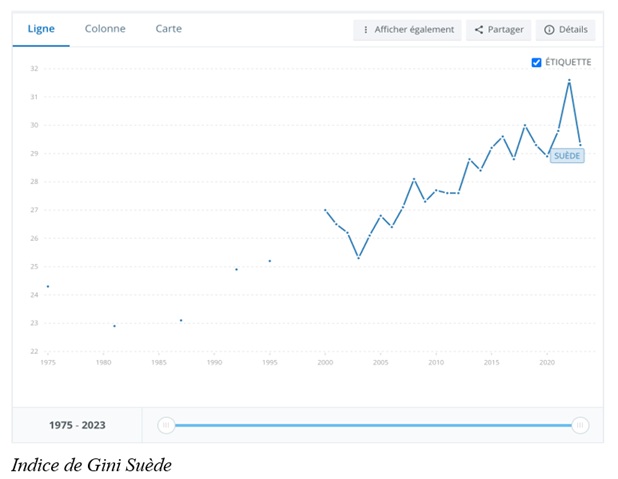Image resolution: width=618 pixels, height=479 pixels.
Task: Switch to the Carte tab
Action: (169, 29)
